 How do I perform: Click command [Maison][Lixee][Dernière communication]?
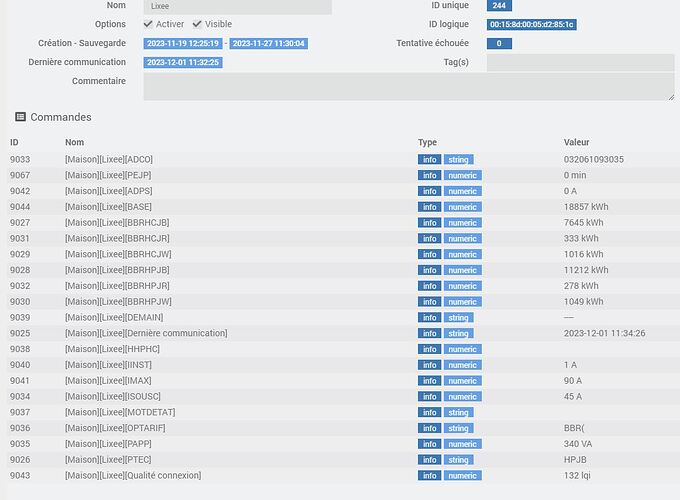click(146, 333)
